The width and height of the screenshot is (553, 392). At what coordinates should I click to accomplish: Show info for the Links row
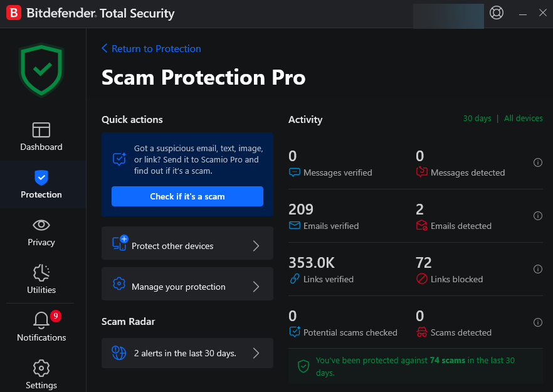click(537, 269)
